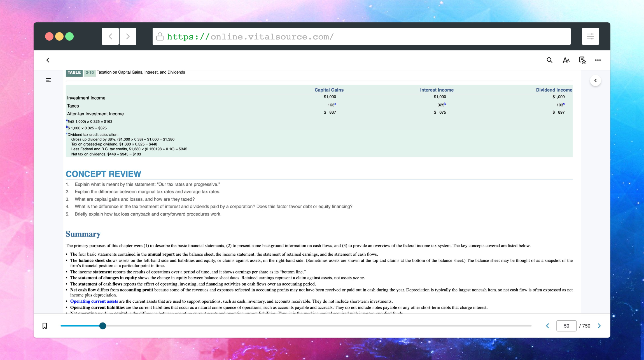Open the 'Operating current assets' glossary link

pyautogui.click(x=94, y=301)
